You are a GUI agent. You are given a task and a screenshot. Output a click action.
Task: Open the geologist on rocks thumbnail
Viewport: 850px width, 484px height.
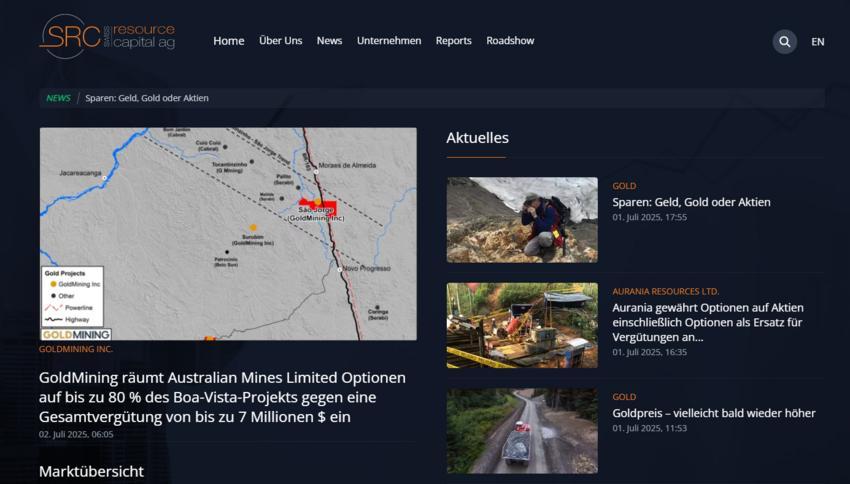(522, 220)
